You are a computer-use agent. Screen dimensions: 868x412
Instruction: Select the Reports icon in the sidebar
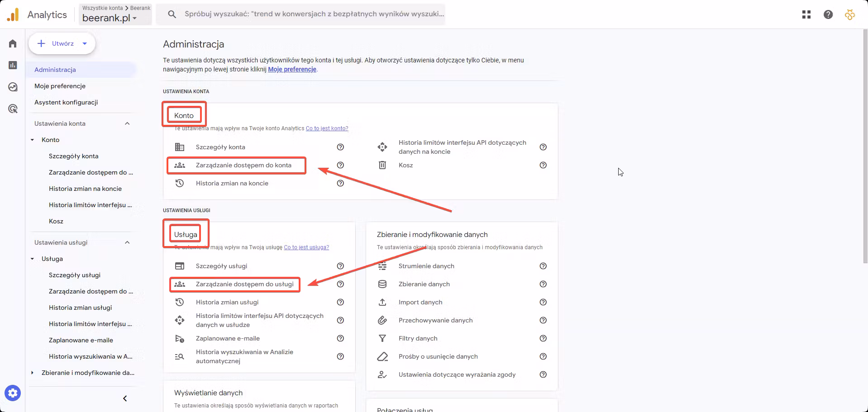click(12, 66)
